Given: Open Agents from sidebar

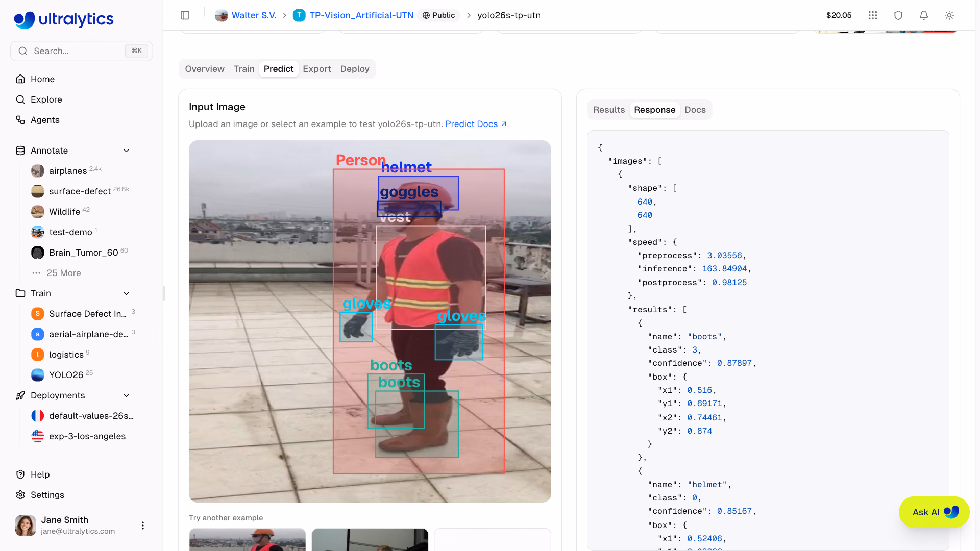Looking at the screenshot, I should (x=82, y=120).
